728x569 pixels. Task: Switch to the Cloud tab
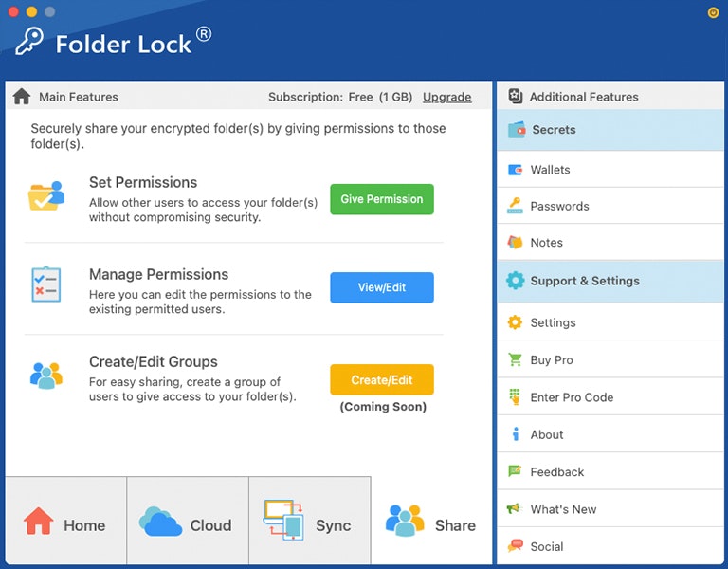click(188, 521)
